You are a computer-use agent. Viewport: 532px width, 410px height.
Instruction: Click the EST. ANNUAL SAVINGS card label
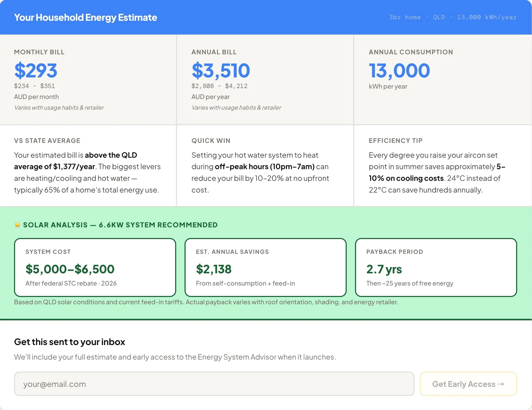(232, 252)
